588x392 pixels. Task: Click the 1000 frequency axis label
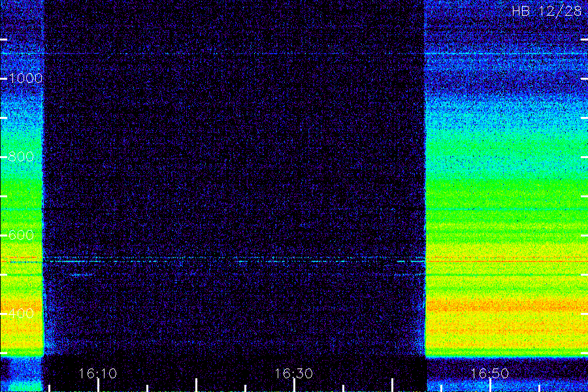click(x=25, y=78)
